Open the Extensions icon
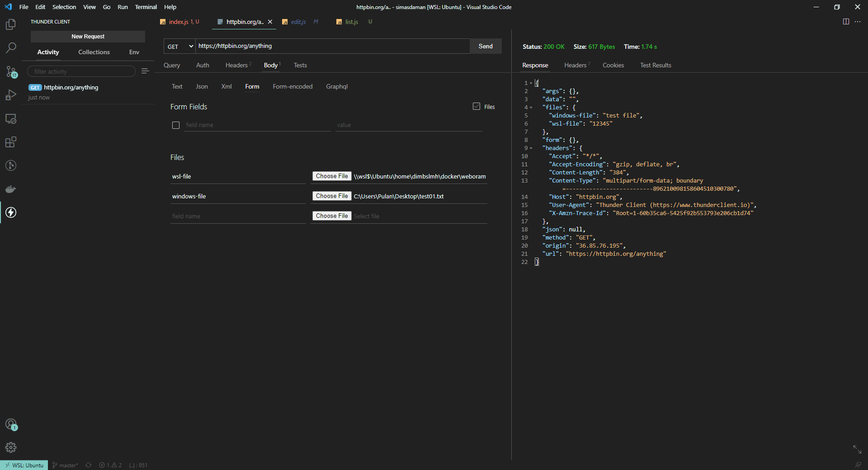 (10, 142)
